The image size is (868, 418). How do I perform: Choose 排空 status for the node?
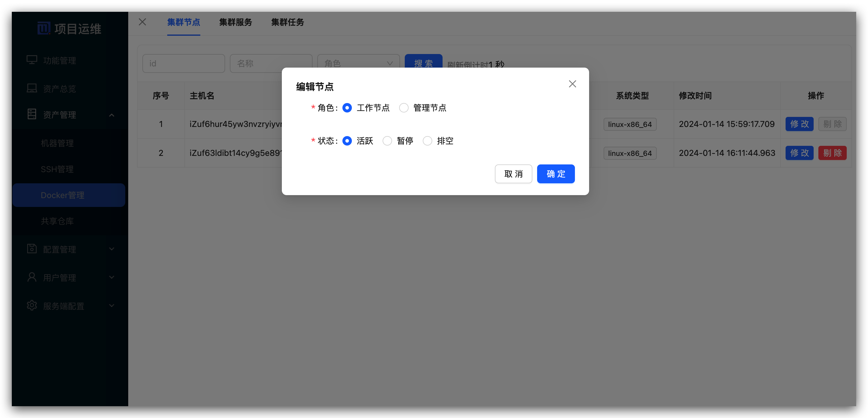click(427, 141)
